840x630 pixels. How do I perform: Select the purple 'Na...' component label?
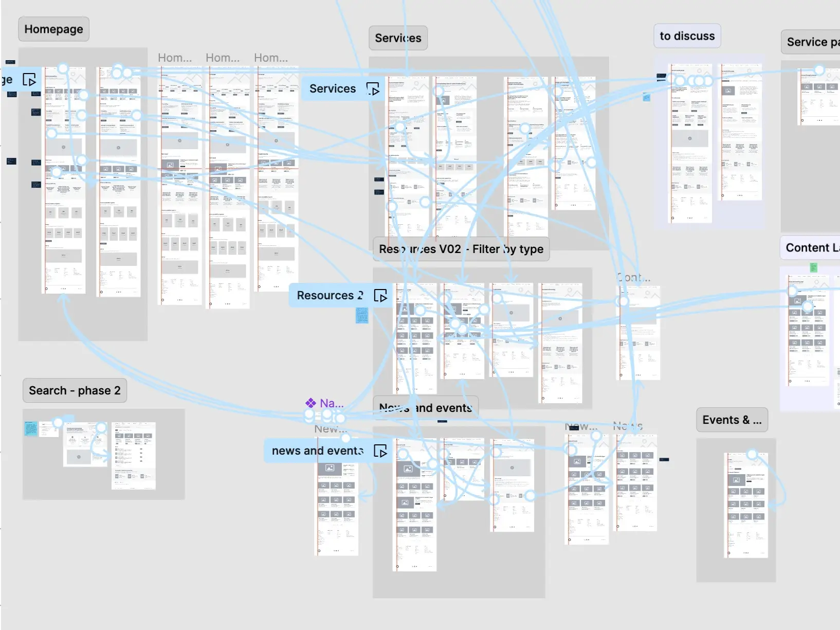332,403
